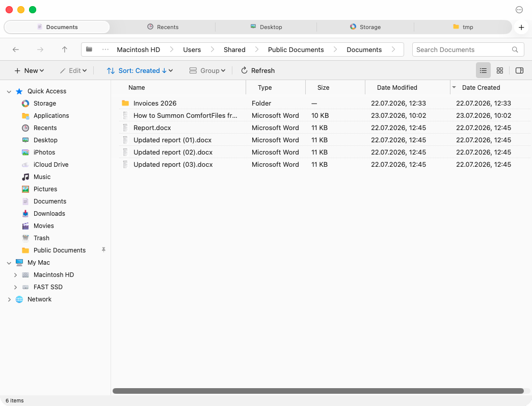This screenshot has width=532, height=406.
Task: Click Macintosh HD in breadcrumb
Action: 139,49
